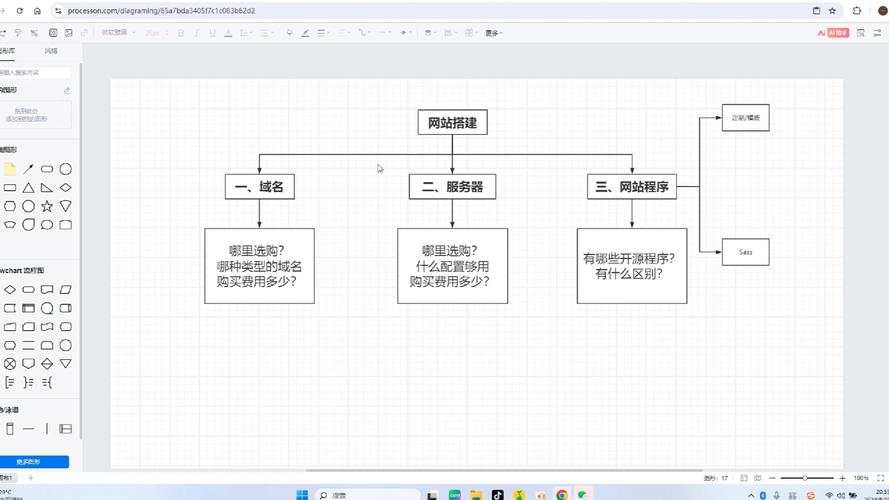Click the zoom in plus button
The width and height of the screenshot is (889, 500).
pyautogui.click(x=843, y=478)
